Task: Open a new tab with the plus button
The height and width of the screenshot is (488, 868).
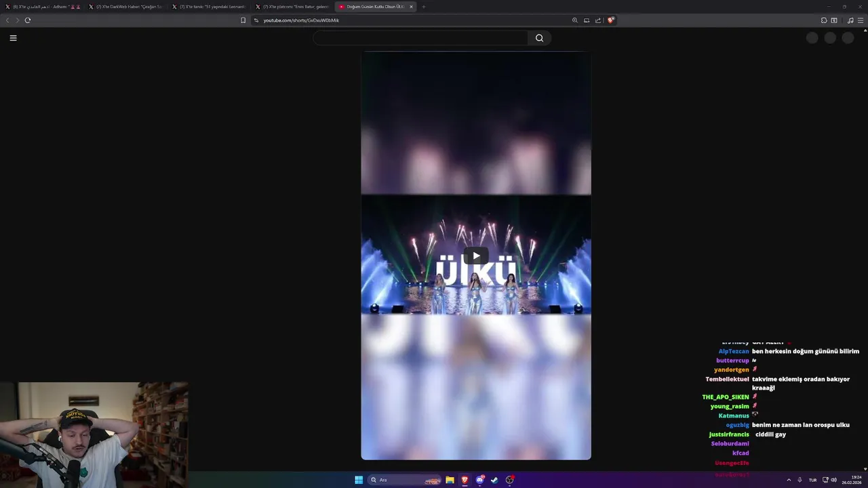Action: (x=424, y=7)
